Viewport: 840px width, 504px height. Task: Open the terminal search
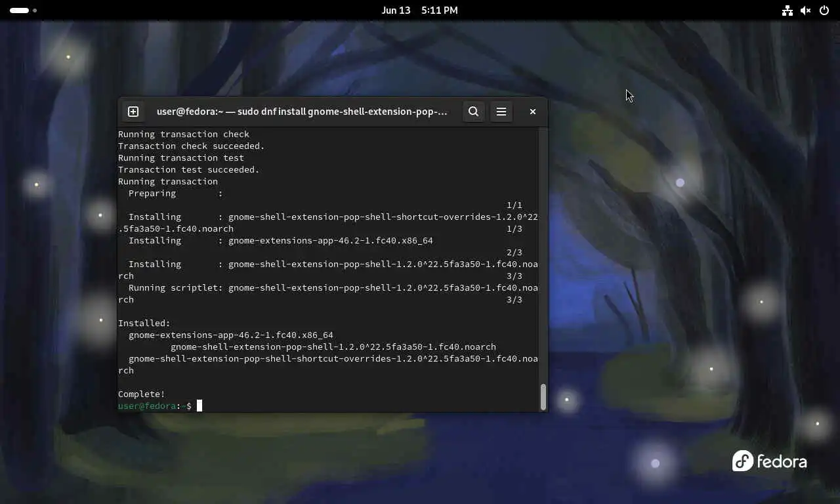point(473,112)
